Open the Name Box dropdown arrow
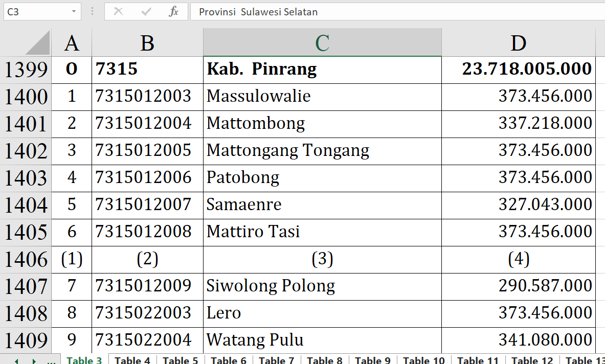The width and height of the screenshot is (605, 364). 74,11
